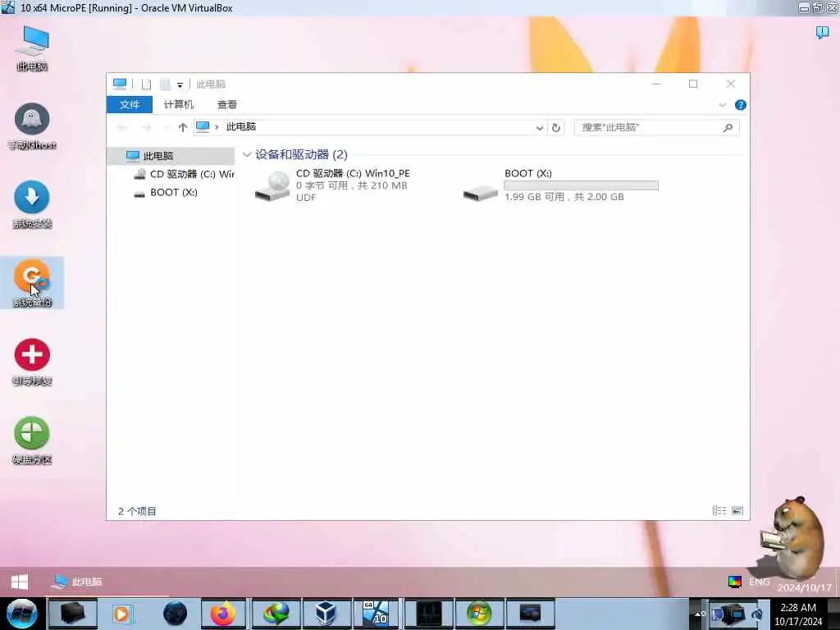Image resolution: width=840 pixels, height=630 pixels.
Task: Select the 系统备份 orange desktop icon
Action: point(32,282)
